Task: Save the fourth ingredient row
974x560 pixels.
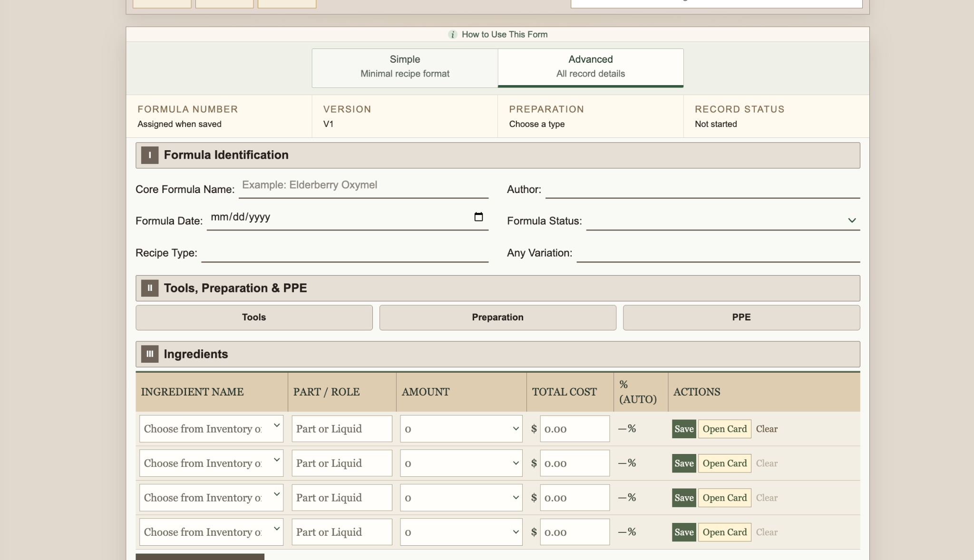Action: [x=684, y=532]
